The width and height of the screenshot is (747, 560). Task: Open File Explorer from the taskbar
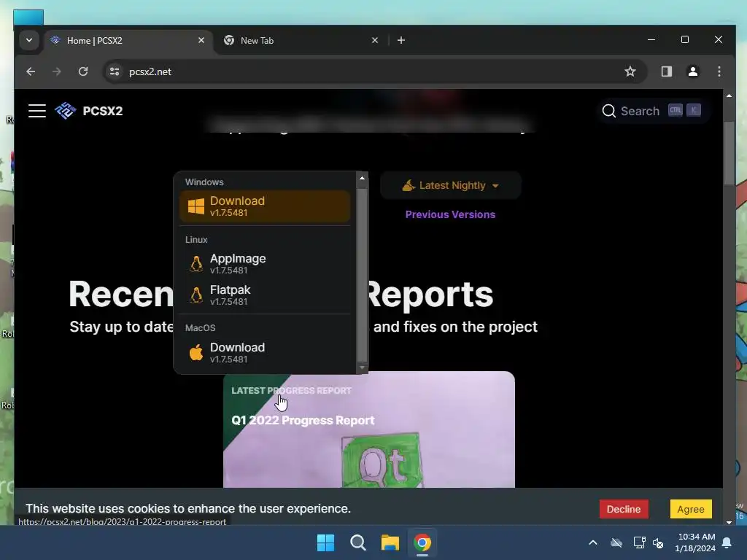(x=390, y=542)
